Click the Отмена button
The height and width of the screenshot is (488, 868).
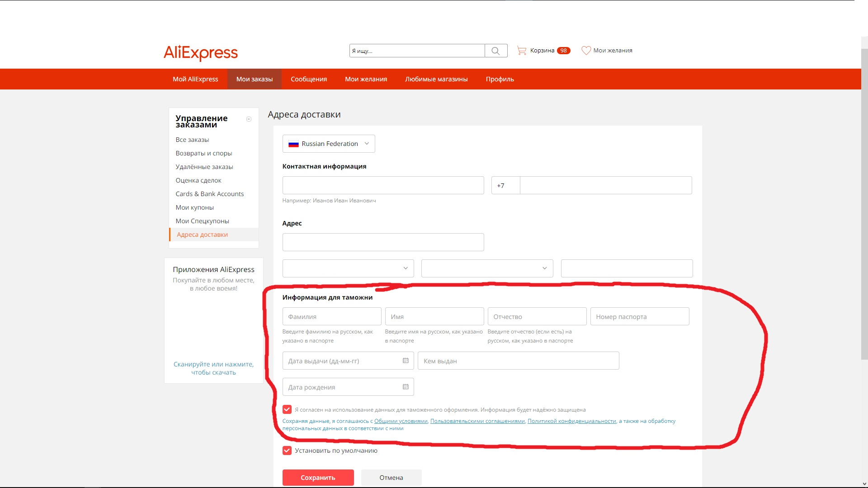392,478
